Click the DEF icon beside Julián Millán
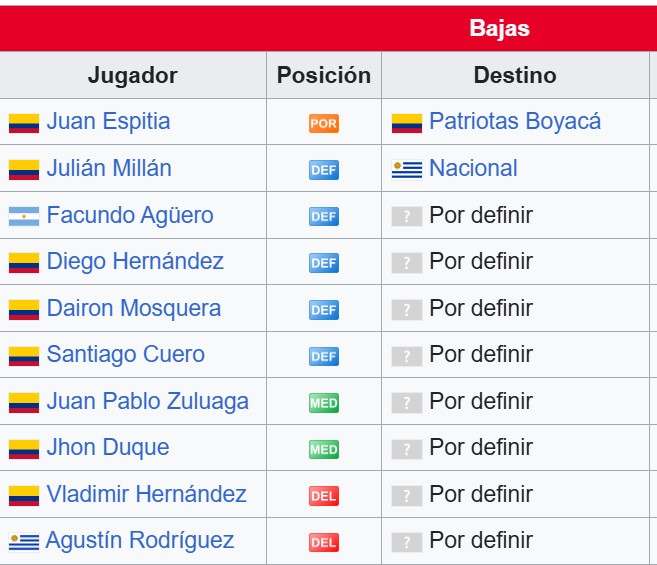Viewport: 657px width, 565px height. coord(324,170)
